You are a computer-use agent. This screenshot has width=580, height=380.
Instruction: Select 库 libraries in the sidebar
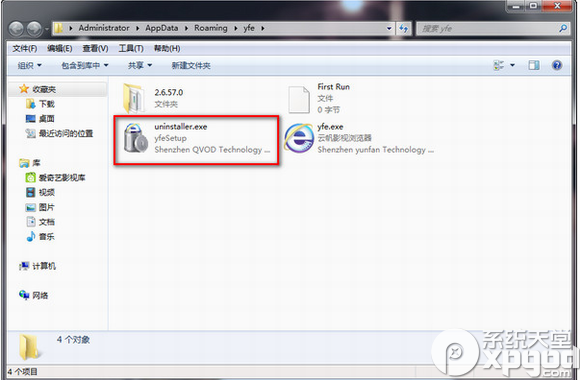click(x=36, y=163)
